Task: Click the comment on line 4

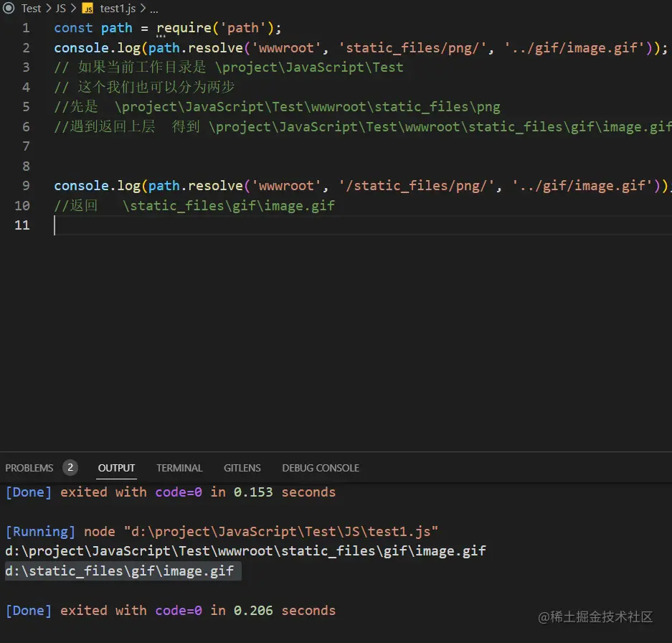Action: (x=144, y=87)
